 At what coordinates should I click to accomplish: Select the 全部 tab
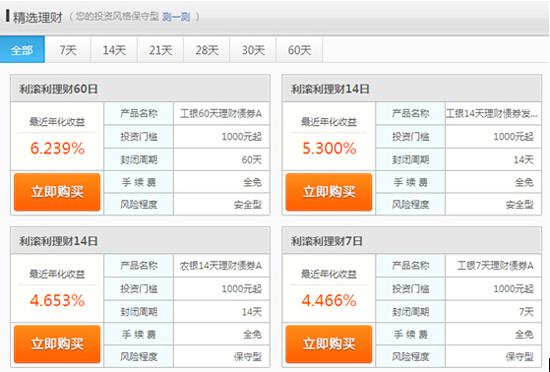pyautogui.click(x=22, y=49)
